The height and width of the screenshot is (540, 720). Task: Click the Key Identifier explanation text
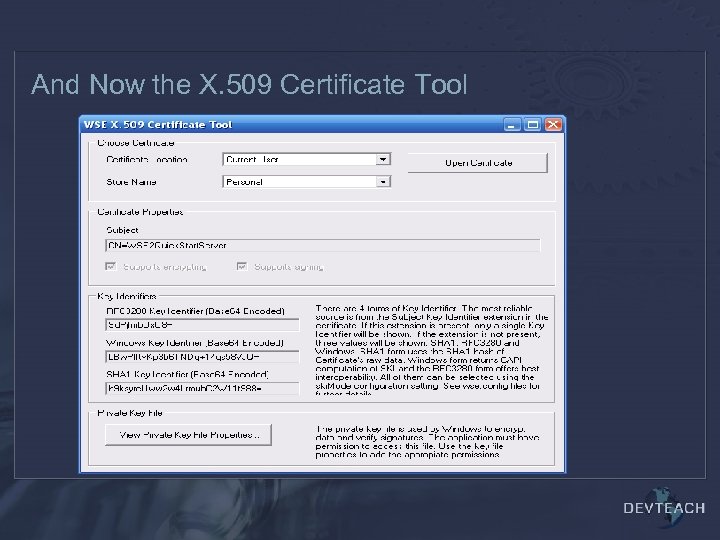[x=432, y=351]
